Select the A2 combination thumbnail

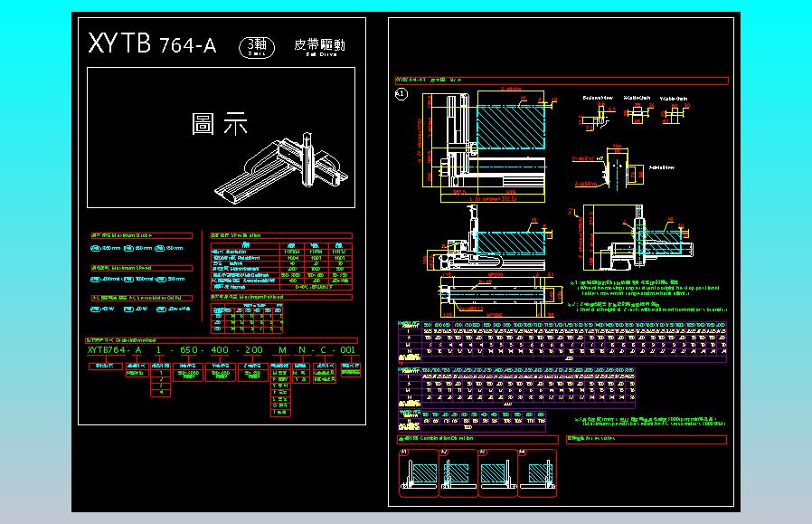coord(458,472)
